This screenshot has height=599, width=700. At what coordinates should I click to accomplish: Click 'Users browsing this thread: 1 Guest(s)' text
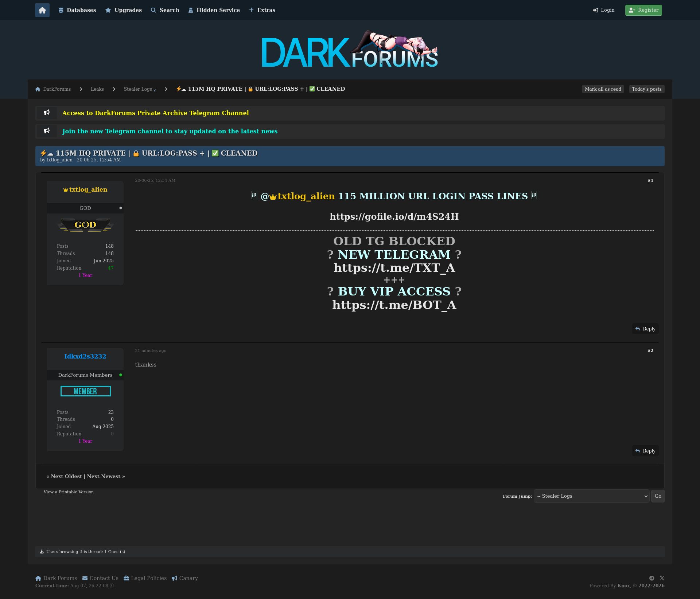86,552
